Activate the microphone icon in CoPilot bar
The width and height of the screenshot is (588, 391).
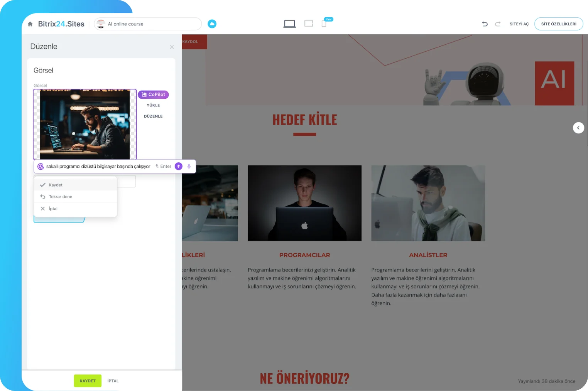[189, 166]
